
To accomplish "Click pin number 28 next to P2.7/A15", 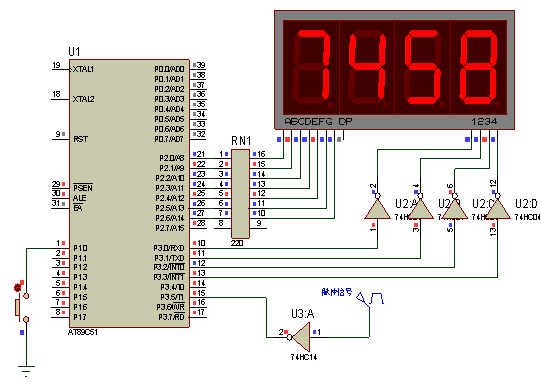I will coord(201,223).
